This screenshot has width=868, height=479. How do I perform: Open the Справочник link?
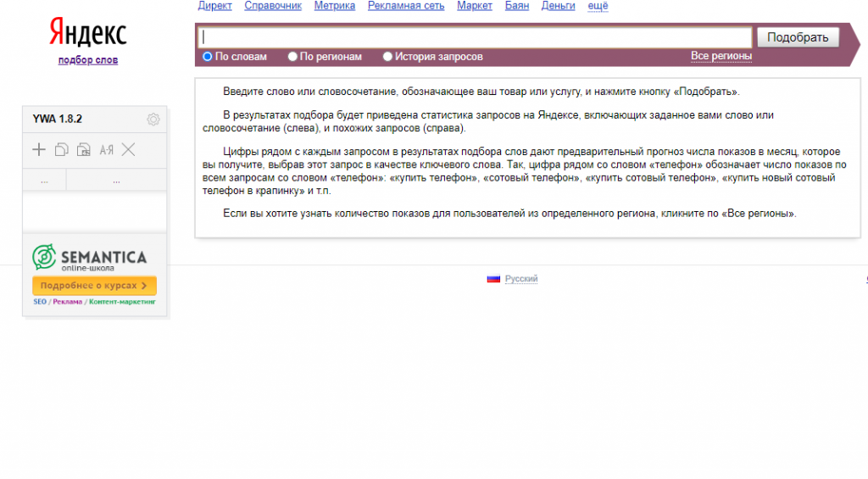pos(273,6)
